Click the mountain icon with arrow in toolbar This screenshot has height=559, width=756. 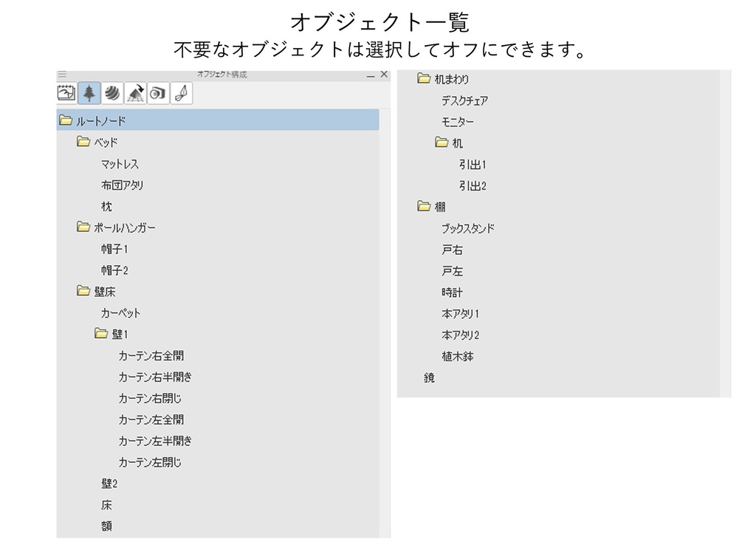click(134, 92)
